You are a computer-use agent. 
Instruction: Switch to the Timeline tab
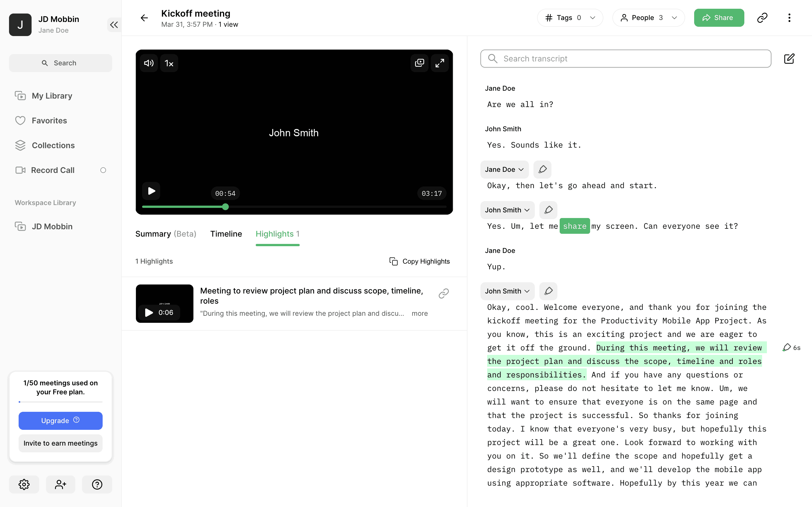pos(226,234)
